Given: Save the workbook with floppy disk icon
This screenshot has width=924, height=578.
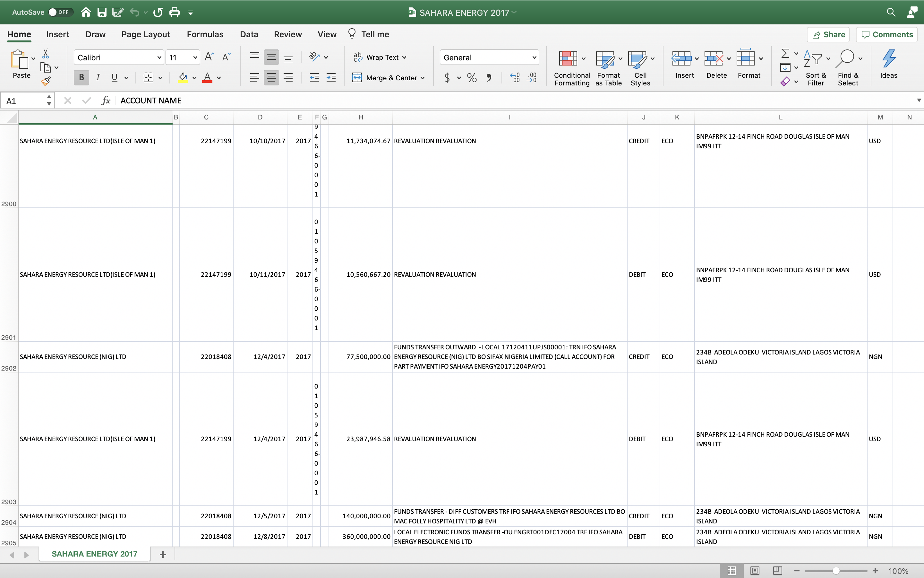Looking at the screenshot, I should (102, 12).
